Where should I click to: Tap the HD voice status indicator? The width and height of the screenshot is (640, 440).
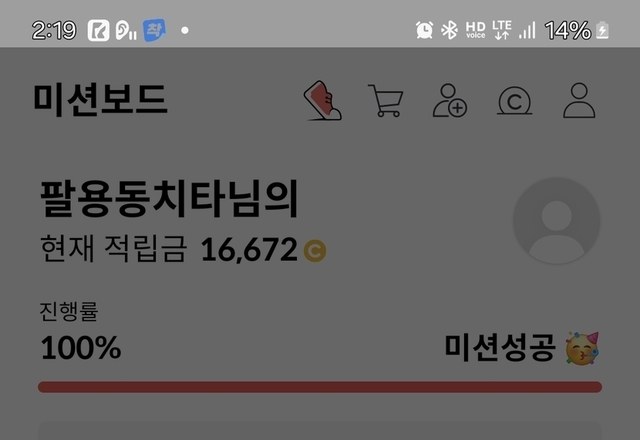point(476,30)
